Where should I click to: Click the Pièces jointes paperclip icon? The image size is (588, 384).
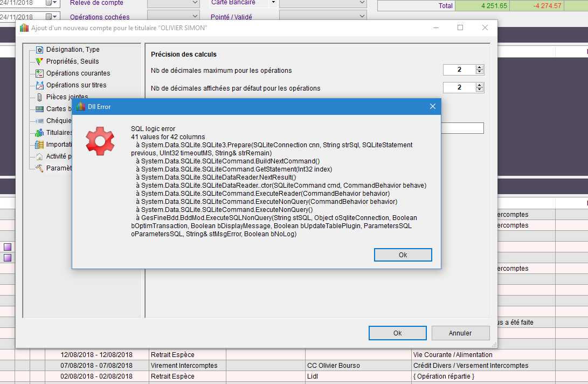39,97
